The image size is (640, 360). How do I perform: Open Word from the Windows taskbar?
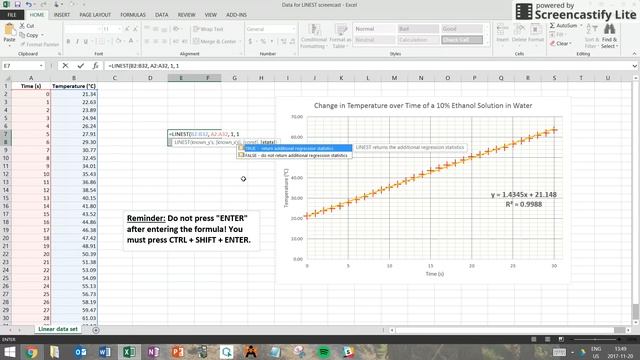click(104, 352)
